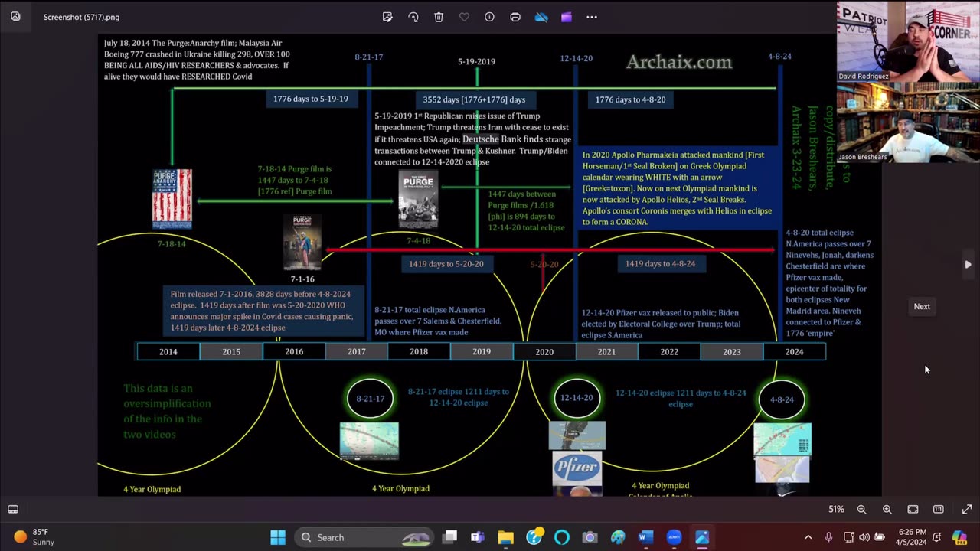This screenshot has height=551, width=980.
Task: Select David Rodriguez video thumbnail
Action: pyautogui.click(x=908, y=41)
